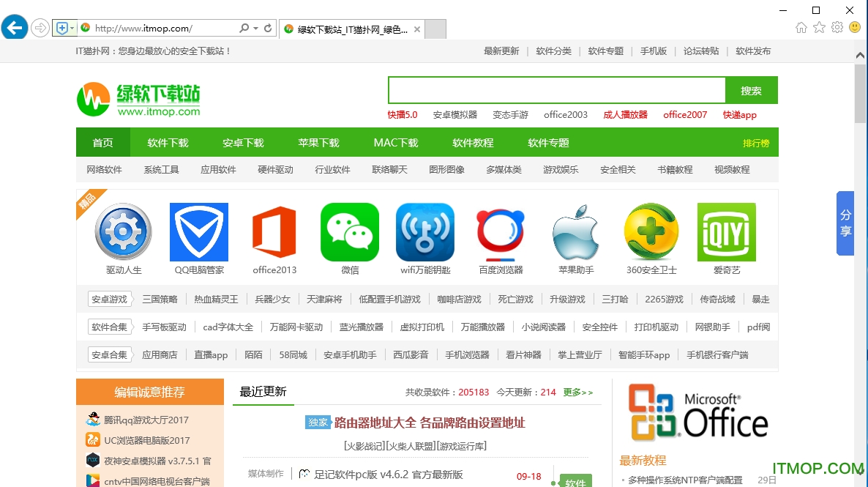Click the refresh icon in address bar
Image resolution: width=868 pixels, height=487 pixels.
[268, 28]
